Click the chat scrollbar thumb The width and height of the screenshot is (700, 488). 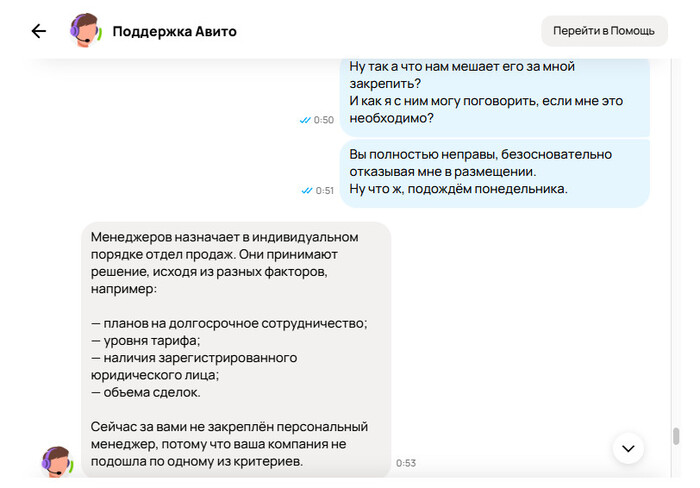[x=676, y=437]
